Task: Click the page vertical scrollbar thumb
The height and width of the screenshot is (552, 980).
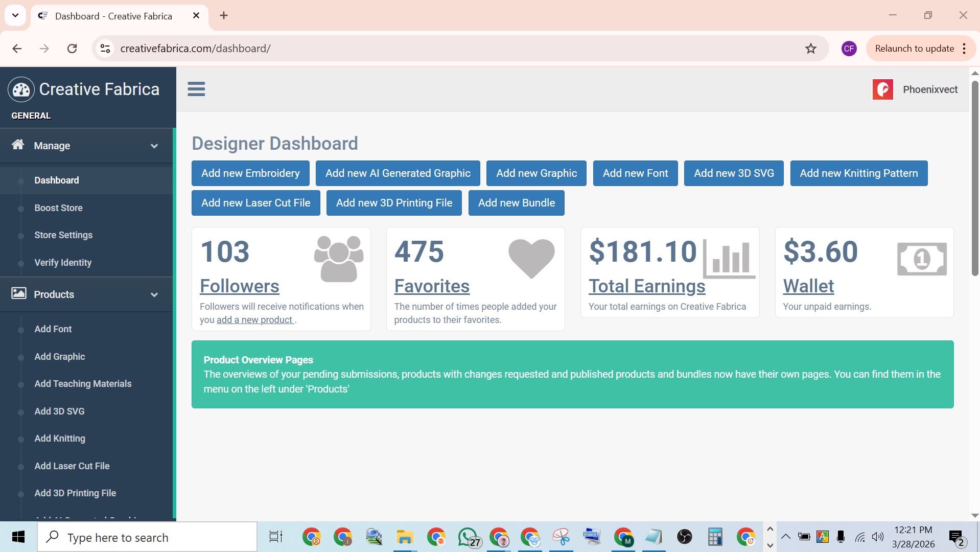Action: coord(974,179)
